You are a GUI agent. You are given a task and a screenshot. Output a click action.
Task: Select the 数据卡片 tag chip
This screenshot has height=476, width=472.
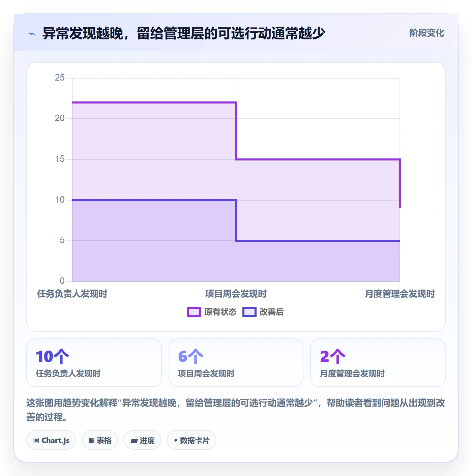(x=191, y=440)
